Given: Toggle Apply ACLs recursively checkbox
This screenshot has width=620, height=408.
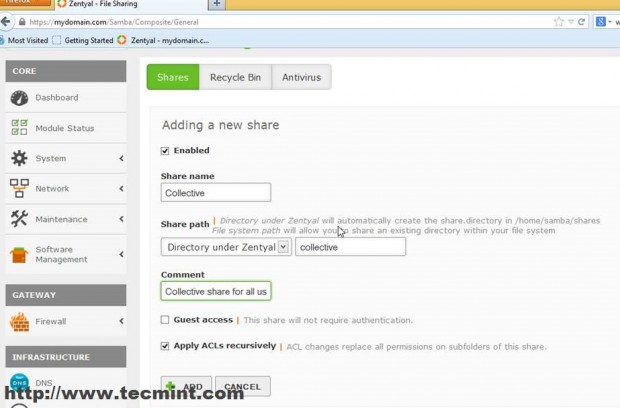Looking at the screenshot, I should point(165,346).
